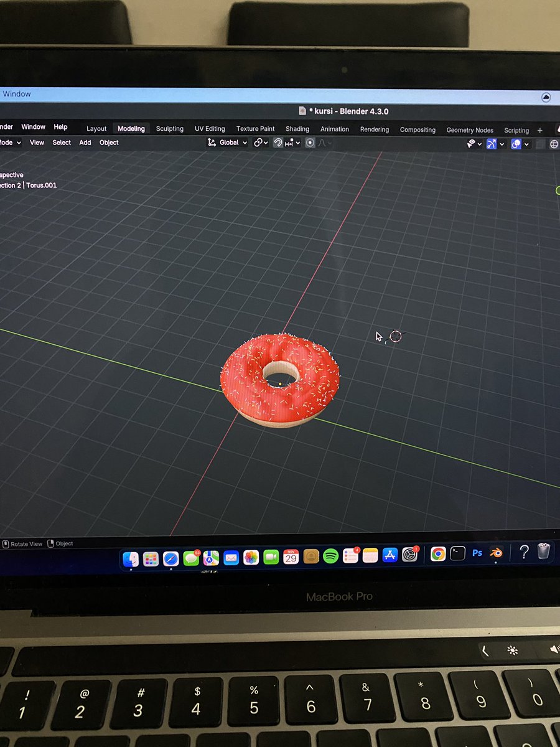This screenshot has width=560, height=747.
Task: Open Messages from the dock
Action: (191, 558)
